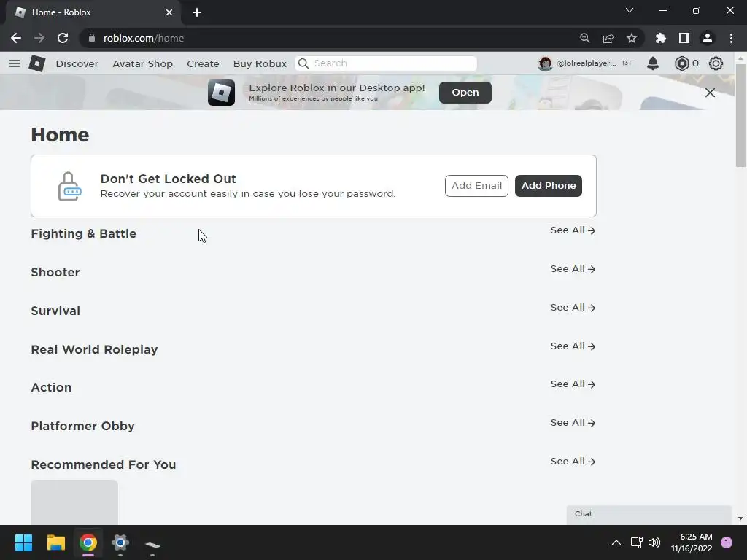
Task: Click the Chrome taskbar icon
Action: click(88, 542)
